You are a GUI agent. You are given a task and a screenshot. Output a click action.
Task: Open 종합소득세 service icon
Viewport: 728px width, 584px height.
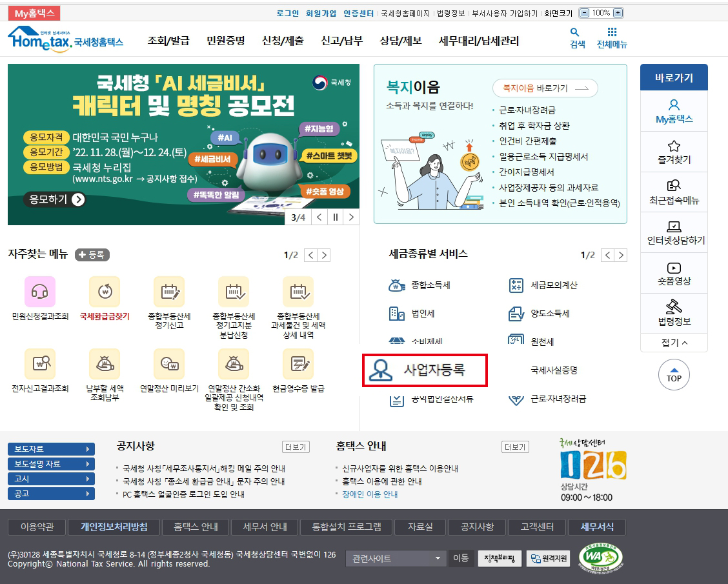(x=397, y=285)
